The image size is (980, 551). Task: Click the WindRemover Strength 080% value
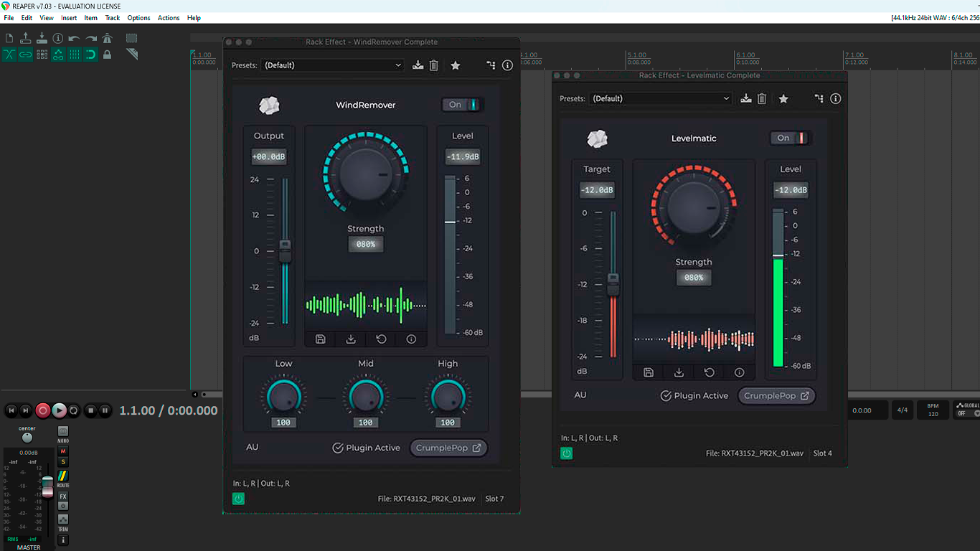[366, 244]
